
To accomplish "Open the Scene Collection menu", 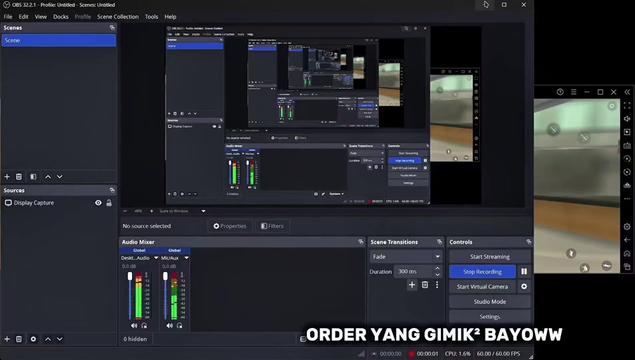I will pyautogui.click(x=118, y=17).
